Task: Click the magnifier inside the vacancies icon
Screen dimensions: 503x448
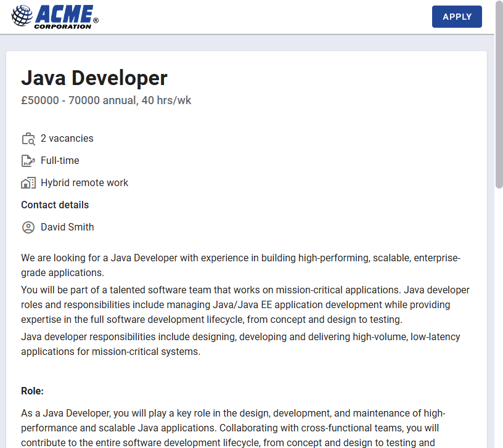Action: point(31,141)
